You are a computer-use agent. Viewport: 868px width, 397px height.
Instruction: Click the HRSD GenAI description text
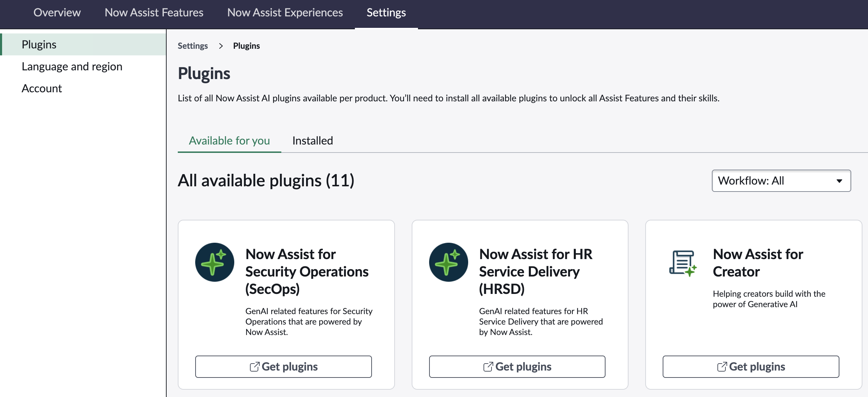click(541, 321)
